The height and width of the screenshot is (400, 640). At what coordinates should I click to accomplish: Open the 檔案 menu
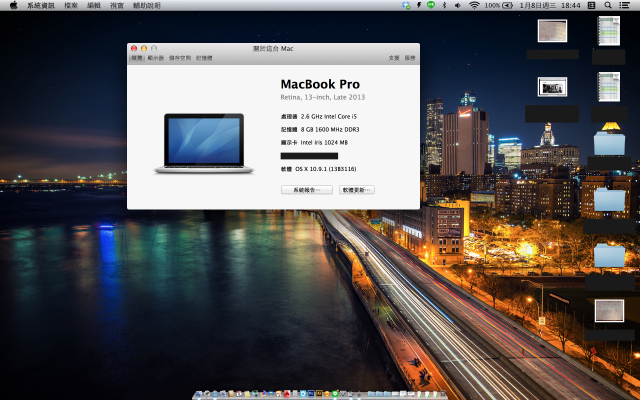[x=71, y=5]
